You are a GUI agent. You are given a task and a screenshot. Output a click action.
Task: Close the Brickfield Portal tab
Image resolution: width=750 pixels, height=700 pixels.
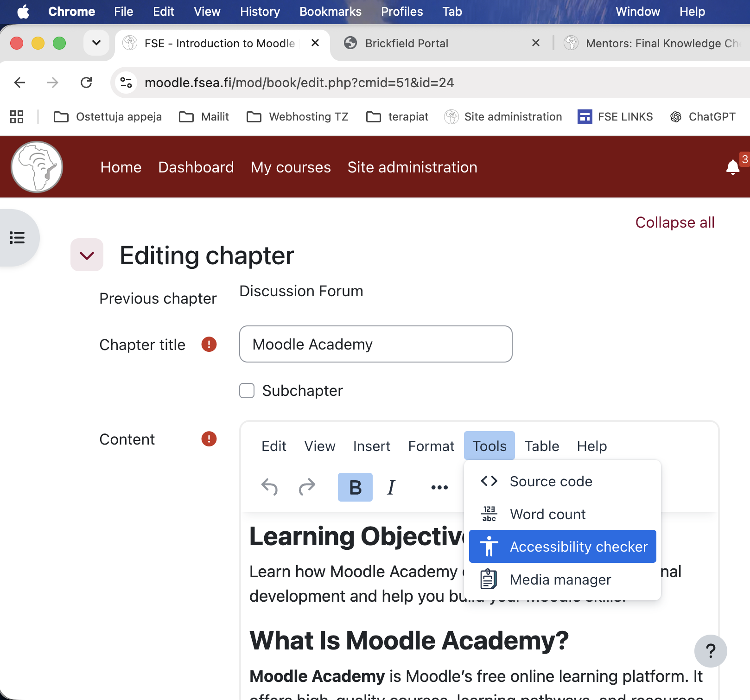(x=536, y=43)
